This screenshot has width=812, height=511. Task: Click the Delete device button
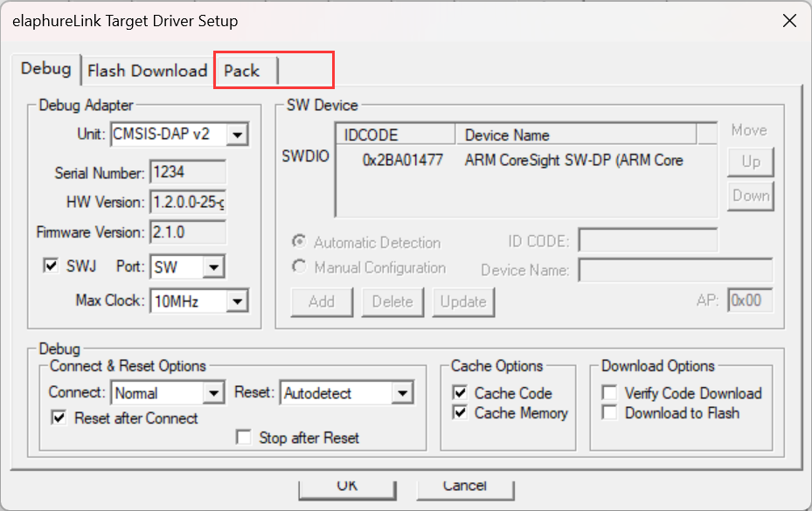(x=392, y=302)
